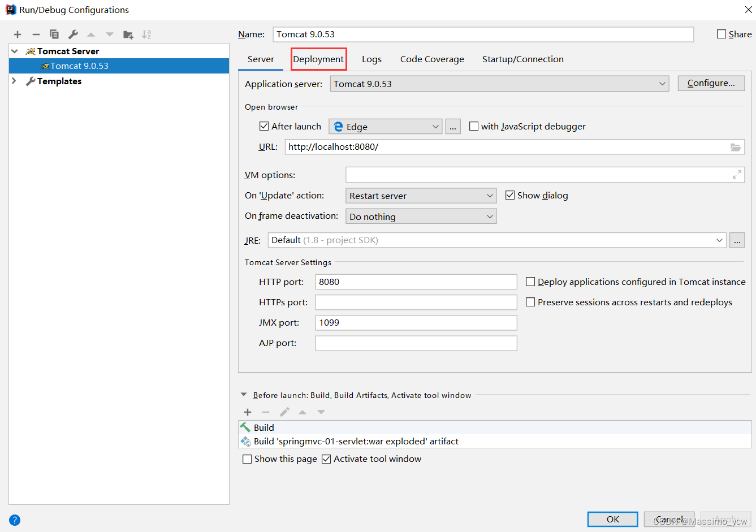Click in the Name text field
Viewport: 756px width, 532px height.
pyautogui.click(x=483, y=34)
